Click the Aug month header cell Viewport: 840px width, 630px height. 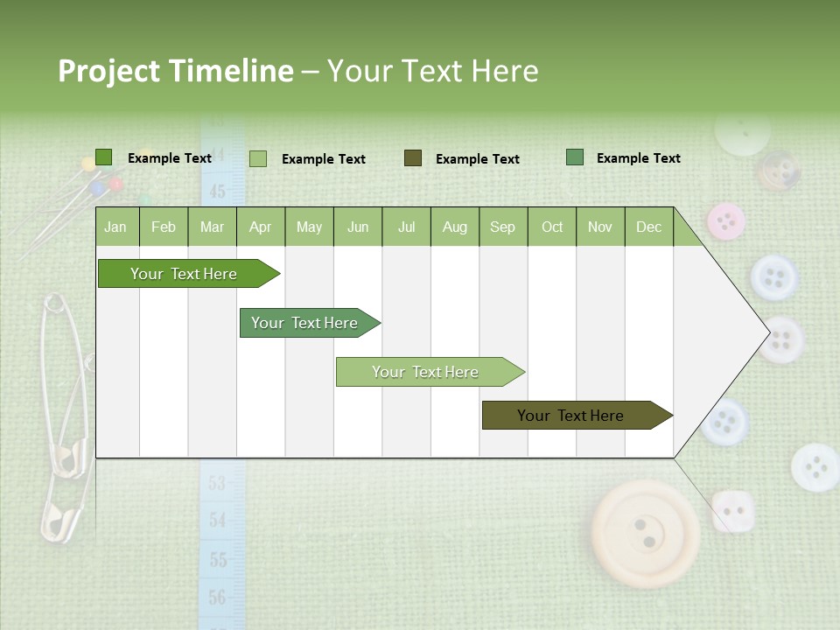(454, 227)
